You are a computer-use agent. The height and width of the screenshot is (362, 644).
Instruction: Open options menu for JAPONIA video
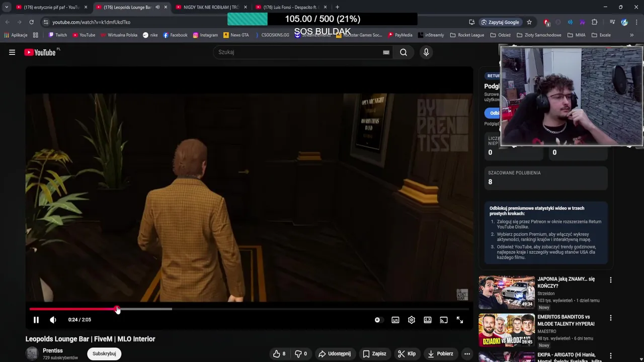611,280
